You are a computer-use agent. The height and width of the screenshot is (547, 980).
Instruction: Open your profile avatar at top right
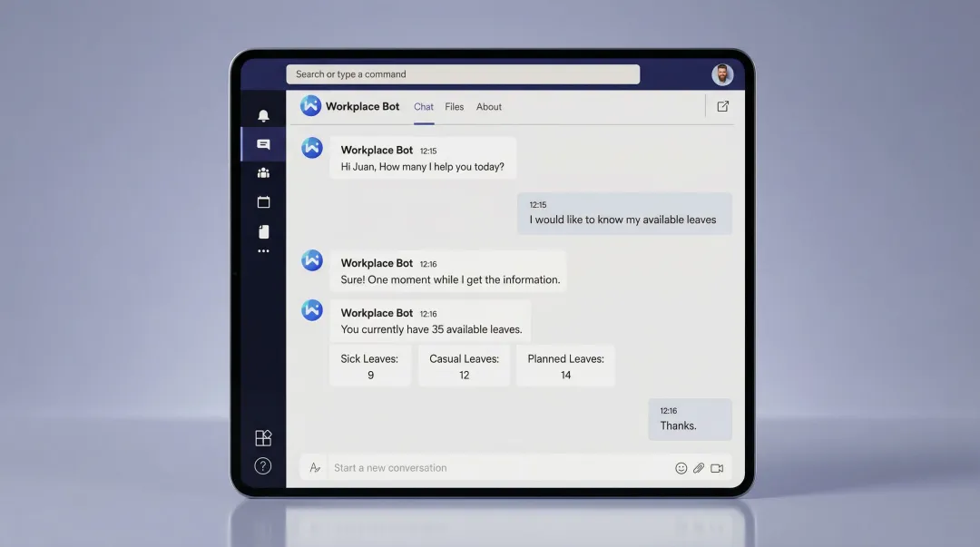click(x=721, y=73)
